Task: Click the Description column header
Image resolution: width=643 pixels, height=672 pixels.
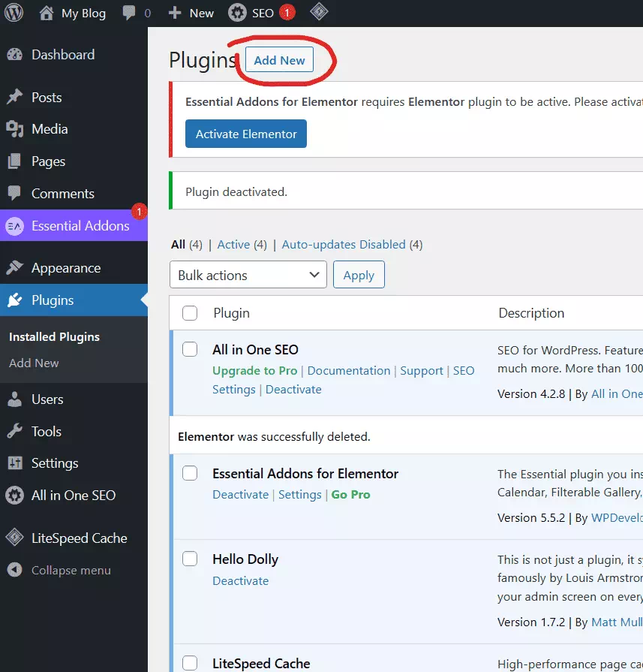Action: [x=531, y=313]
